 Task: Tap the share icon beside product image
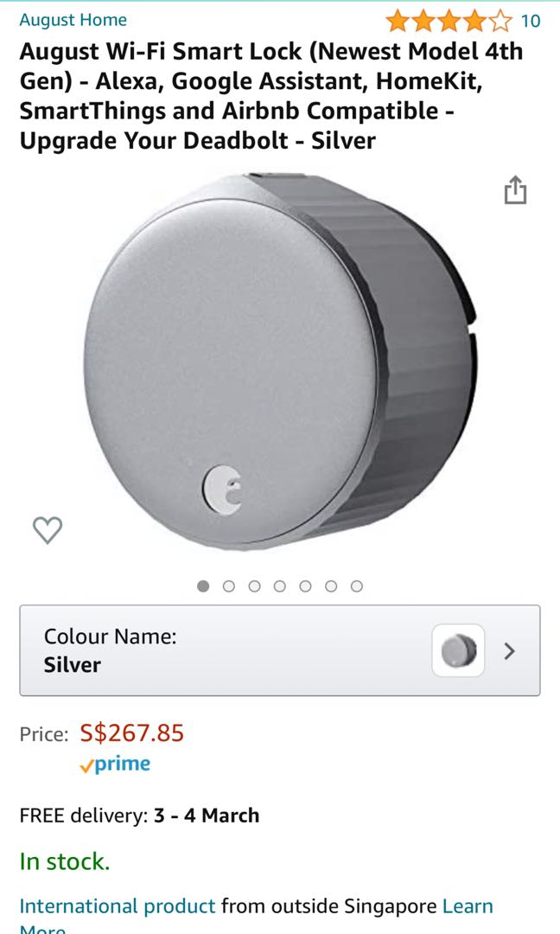pyautogui.click(x=515, y=190)
